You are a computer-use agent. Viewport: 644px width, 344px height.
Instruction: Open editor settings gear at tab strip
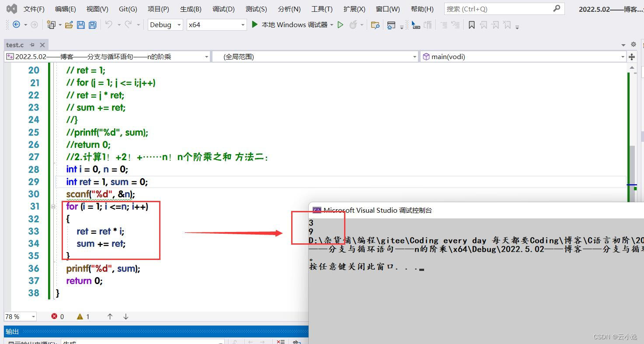tap(633, 44)
